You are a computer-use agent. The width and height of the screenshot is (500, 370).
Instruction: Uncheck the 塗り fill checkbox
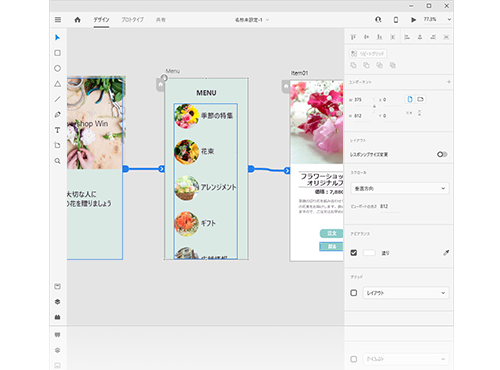354,253
